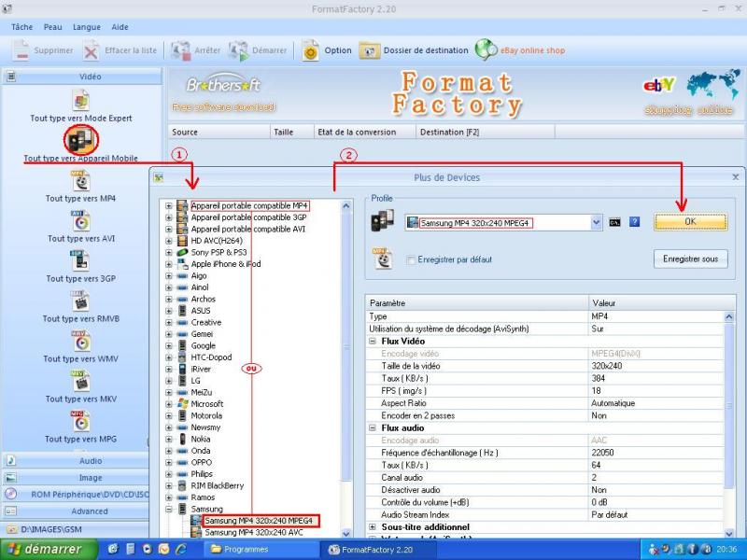Click parameter list scrollbar up arrow
747x560 pixels.
(729, 316)
